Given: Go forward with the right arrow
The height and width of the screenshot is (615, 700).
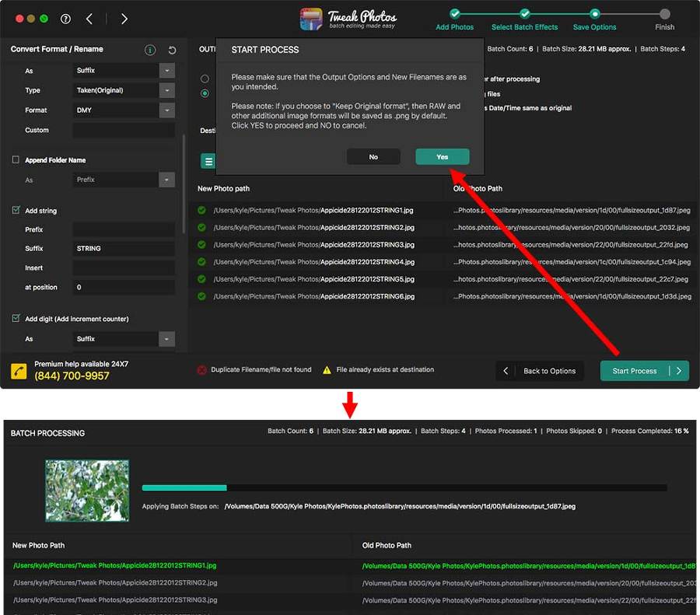Looking at the screenshot, I should [124, 19].
